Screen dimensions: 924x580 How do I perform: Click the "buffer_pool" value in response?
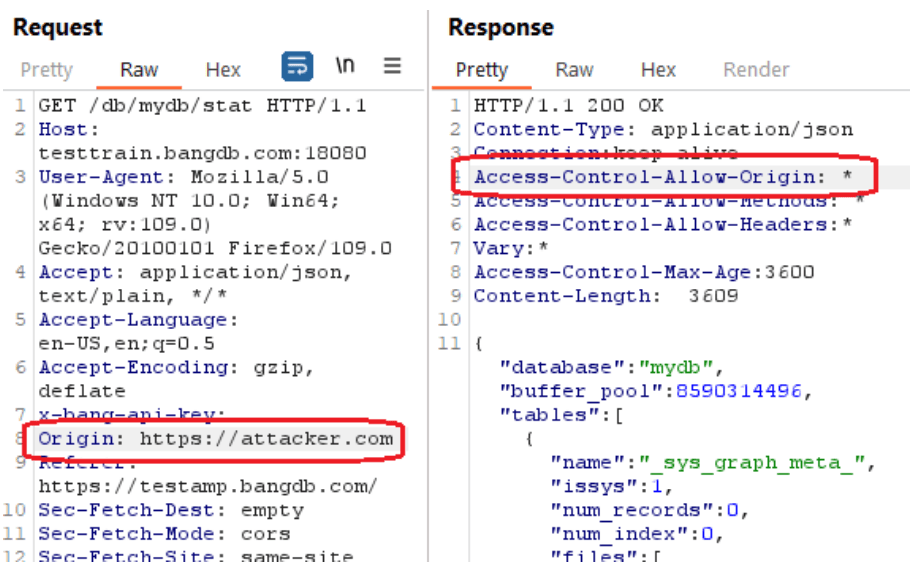[739, 391]
